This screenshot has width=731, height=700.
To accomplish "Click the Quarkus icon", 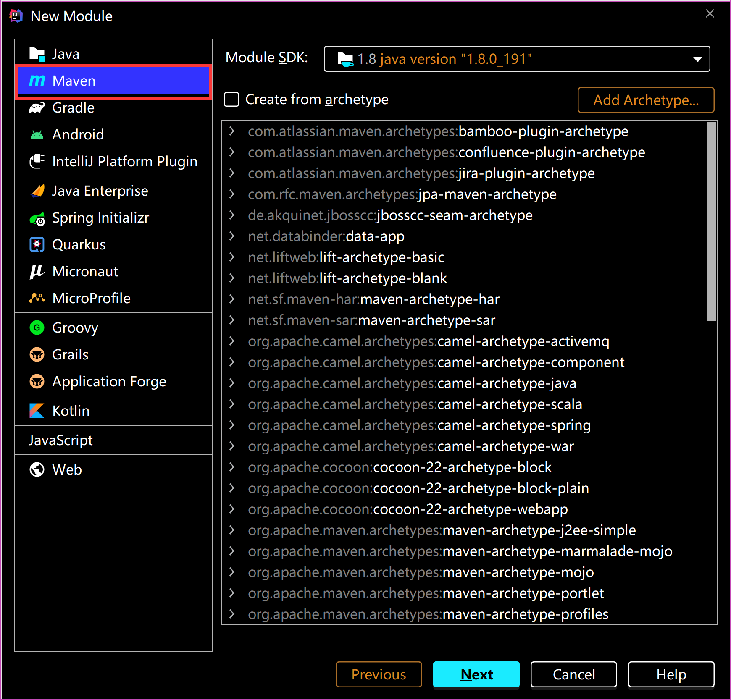I will (37, 244).
